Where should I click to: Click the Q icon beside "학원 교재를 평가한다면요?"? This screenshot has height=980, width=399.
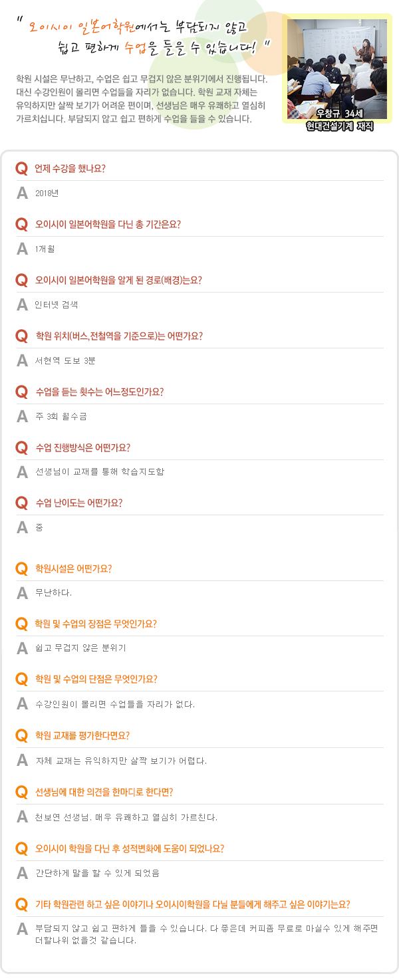[x=22, y=735]
